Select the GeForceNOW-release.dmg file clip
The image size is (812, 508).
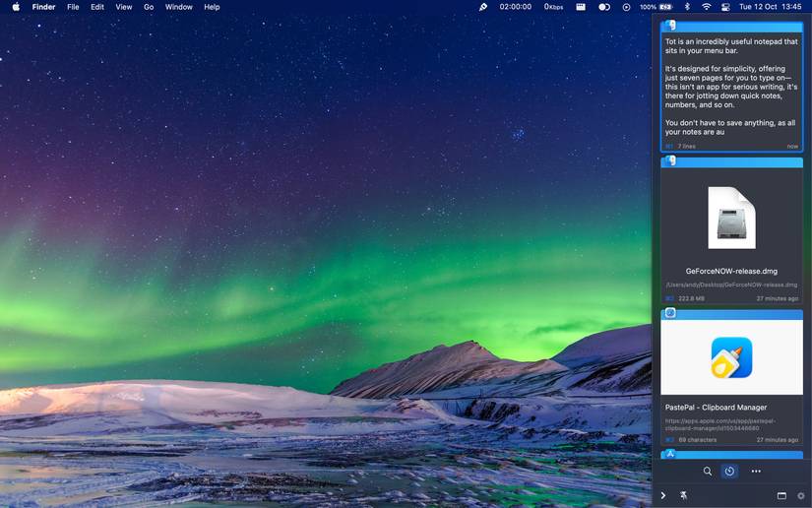coord(731,230)
